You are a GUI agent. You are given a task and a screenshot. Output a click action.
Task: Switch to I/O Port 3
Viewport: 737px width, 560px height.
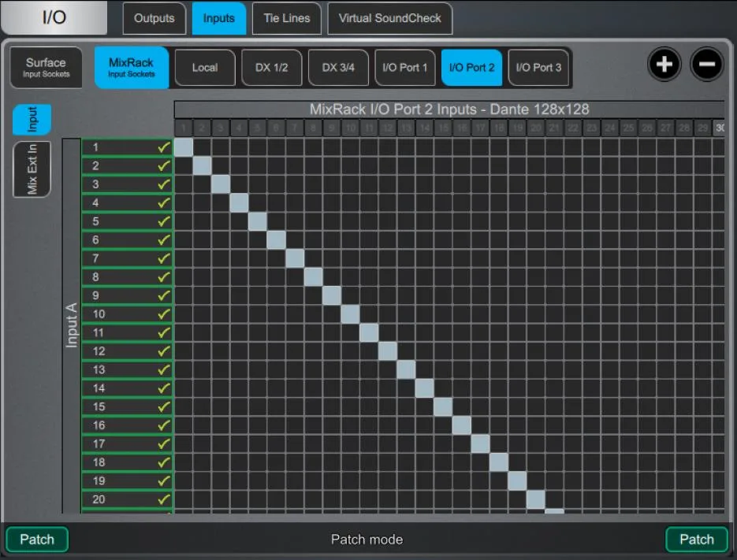[538, 68]
